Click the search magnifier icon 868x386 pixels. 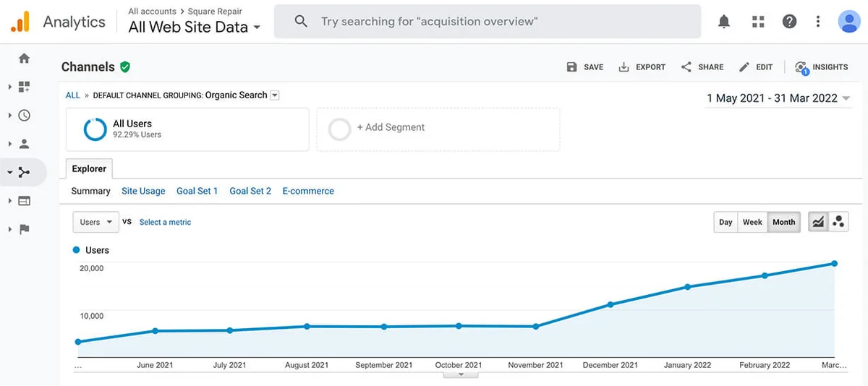tap(301, 22)
